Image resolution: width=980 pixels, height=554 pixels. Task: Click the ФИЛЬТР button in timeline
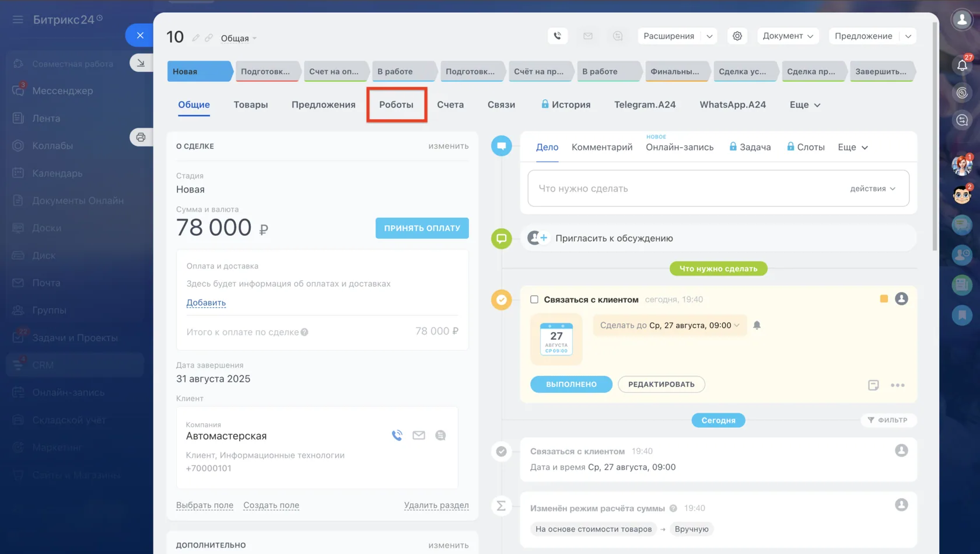pos(888,420)
